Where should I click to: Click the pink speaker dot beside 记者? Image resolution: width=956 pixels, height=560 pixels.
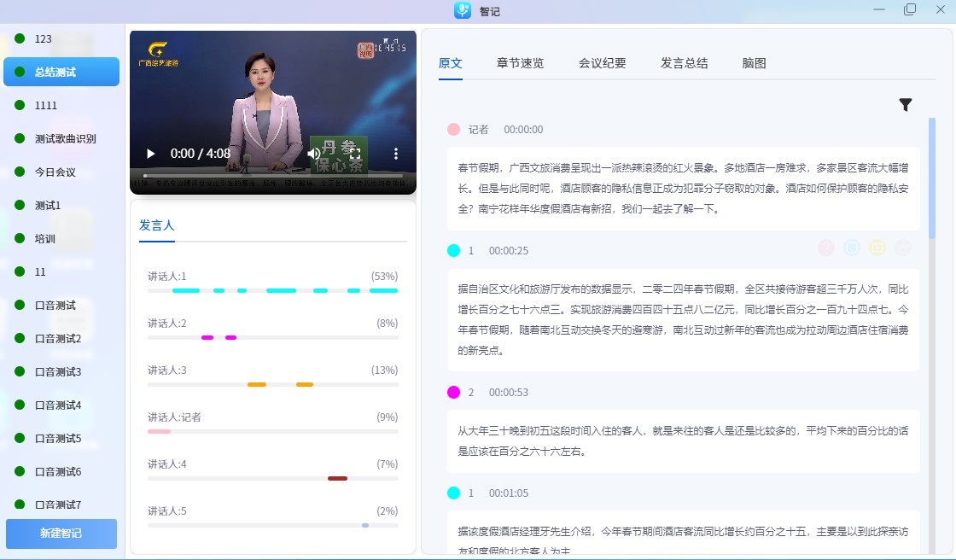click(x=453, y=129)
